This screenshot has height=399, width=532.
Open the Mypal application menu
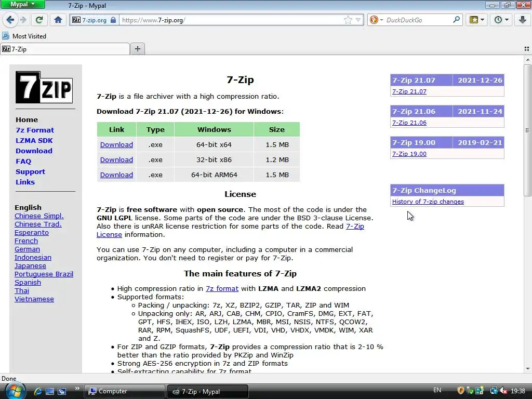23,4
